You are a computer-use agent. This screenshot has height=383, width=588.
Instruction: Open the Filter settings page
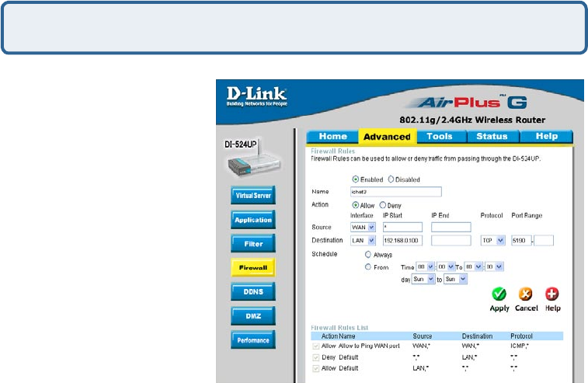pyautogui.click(x=253, y=244)
